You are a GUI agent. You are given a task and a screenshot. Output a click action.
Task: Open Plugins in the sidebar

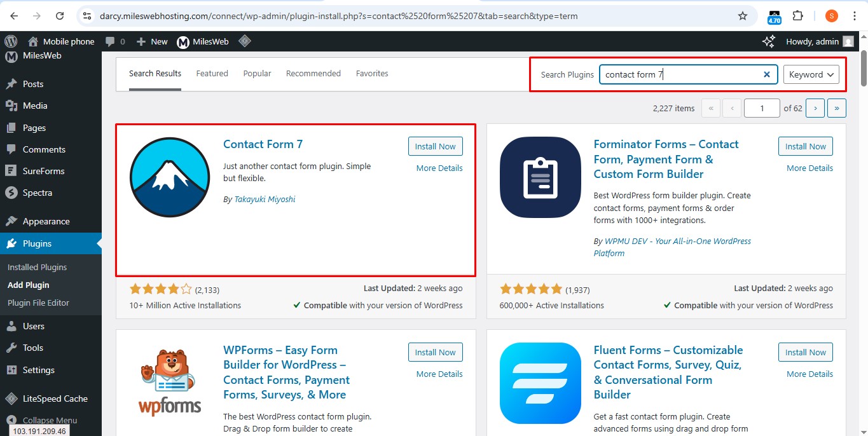51,243
